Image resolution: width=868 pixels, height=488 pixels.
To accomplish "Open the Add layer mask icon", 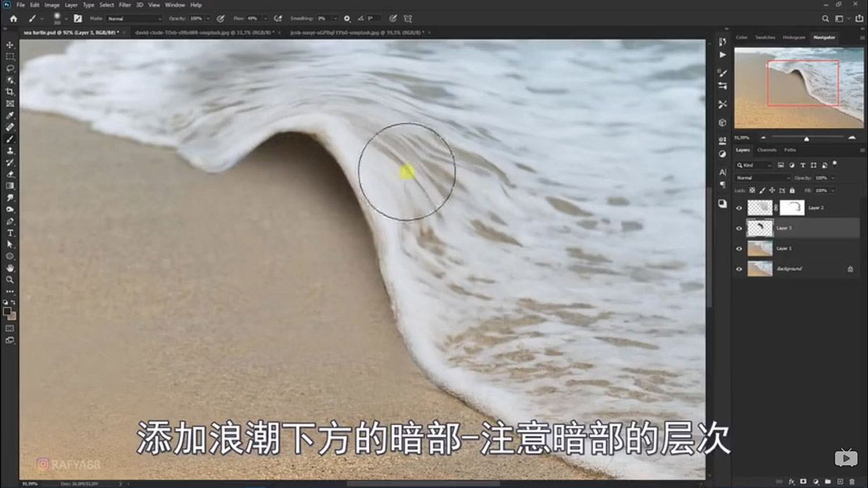I will [803, 481].
